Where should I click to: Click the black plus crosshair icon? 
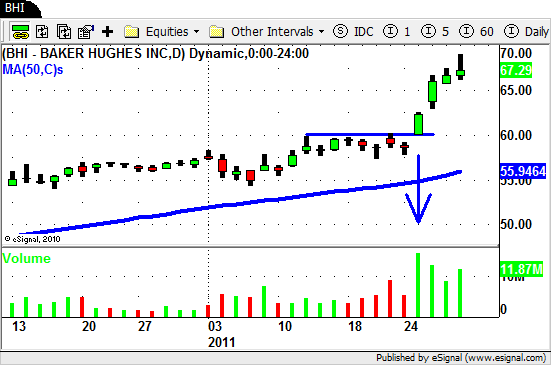coord(108,32)
